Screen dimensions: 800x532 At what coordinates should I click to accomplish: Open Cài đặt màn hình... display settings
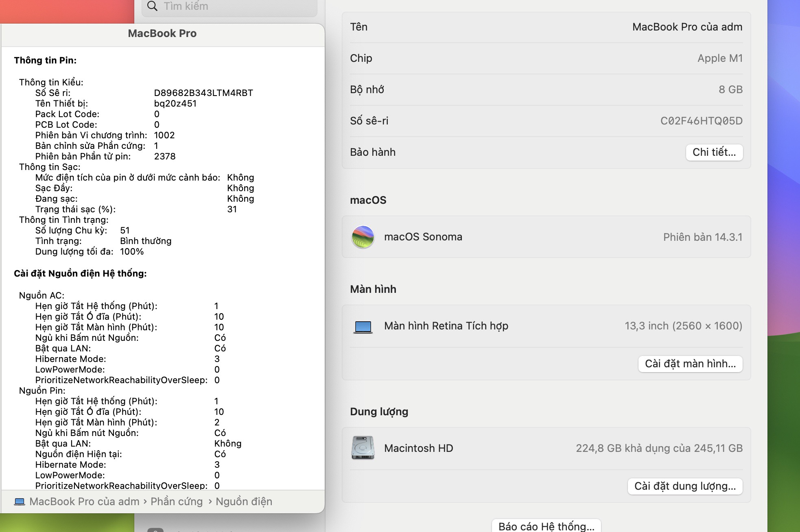pyautogui.click(x=690, y=364)
